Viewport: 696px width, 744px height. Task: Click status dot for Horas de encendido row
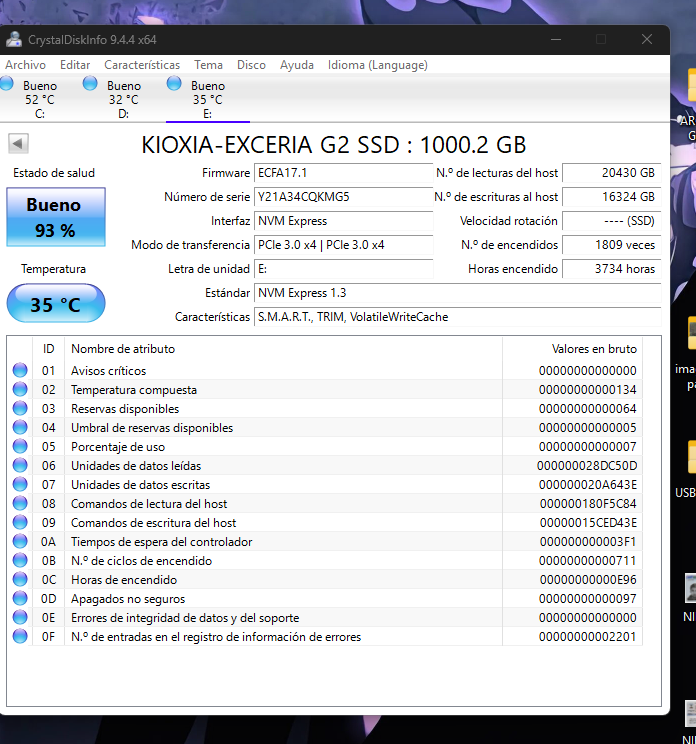coord(20,579)
